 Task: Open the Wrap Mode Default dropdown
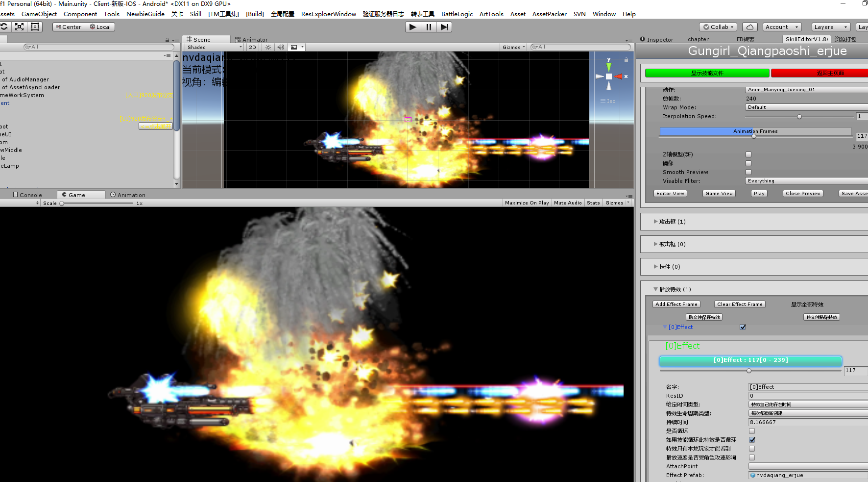click(x=806, y=107)
